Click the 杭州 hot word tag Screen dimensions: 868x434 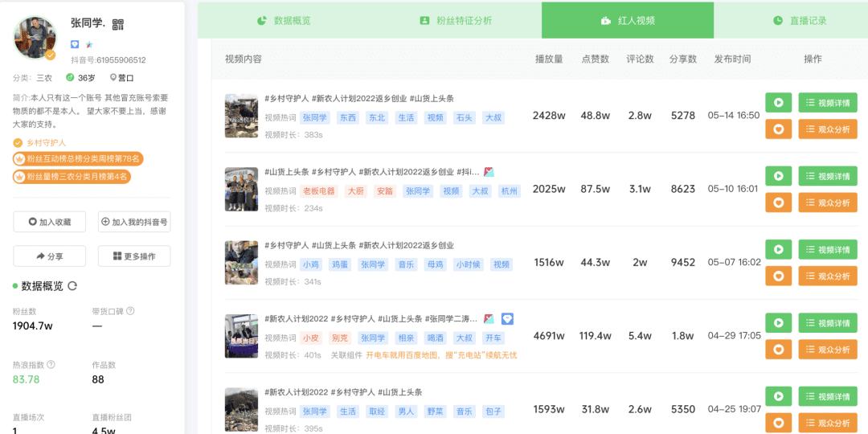[x=510, y=191]
